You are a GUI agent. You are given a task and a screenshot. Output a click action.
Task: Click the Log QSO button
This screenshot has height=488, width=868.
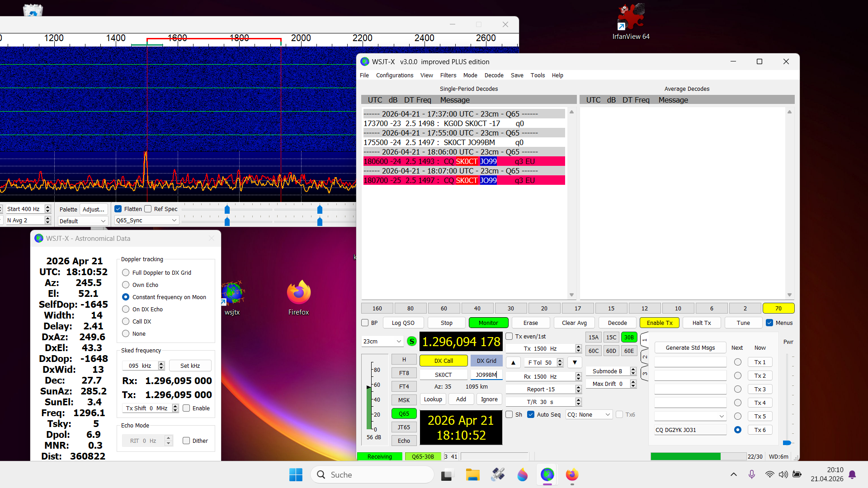point(403,323)
